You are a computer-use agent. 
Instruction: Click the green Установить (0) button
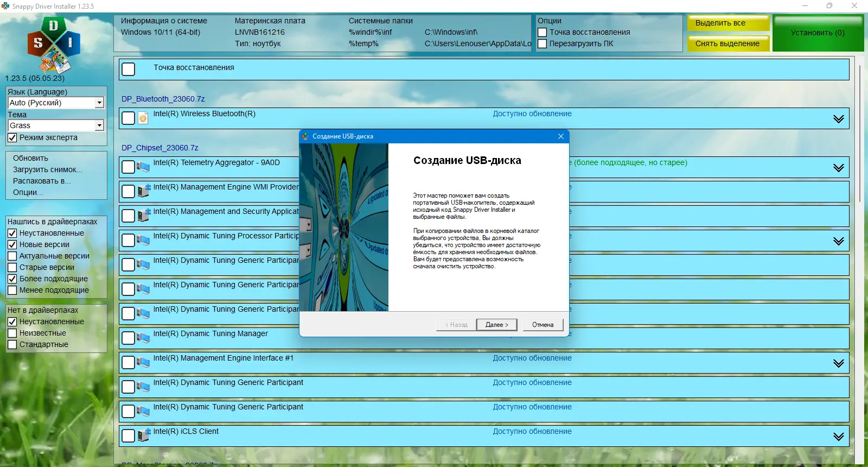pos(818,33)
